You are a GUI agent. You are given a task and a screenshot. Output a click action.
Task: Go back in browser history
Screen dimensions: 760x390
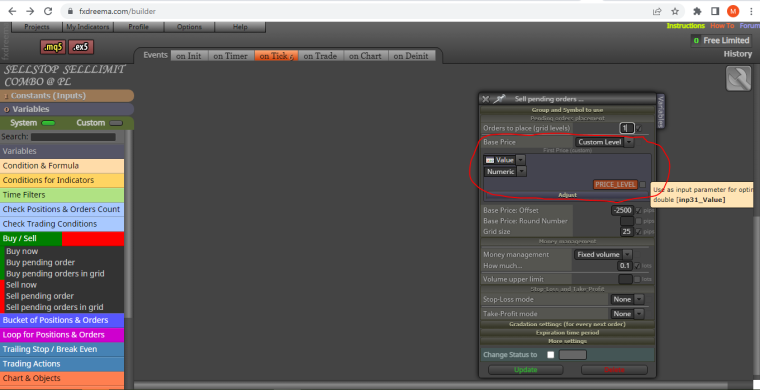(12, 11)
